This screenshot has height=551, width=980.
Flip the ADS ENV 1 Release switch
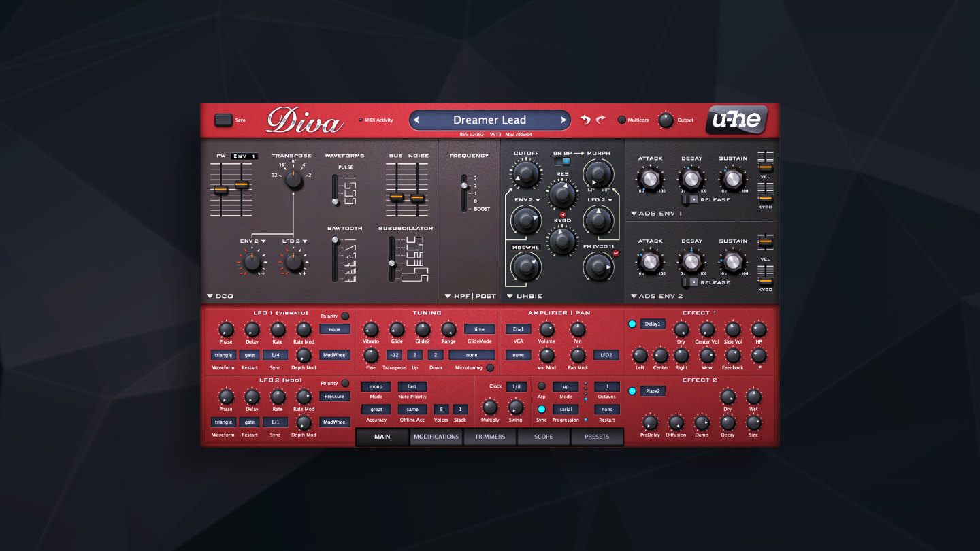point(690,200)
